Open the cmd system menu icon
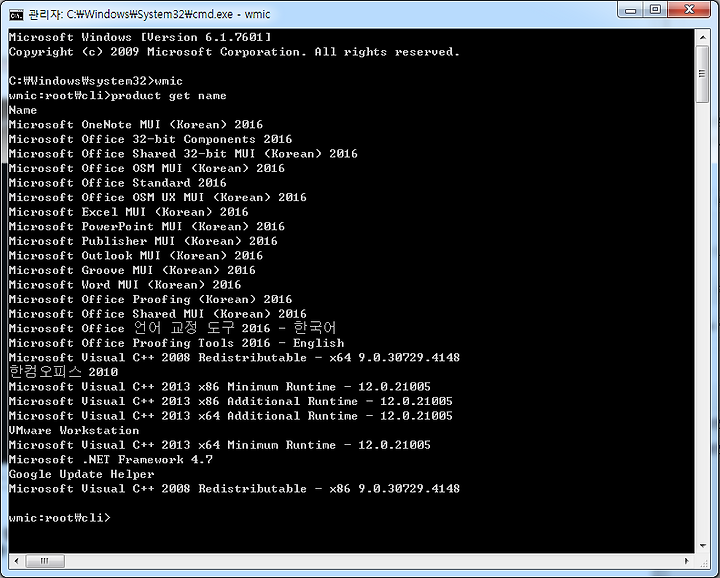This screenshot has width=720, height=578. click(16, 15)
